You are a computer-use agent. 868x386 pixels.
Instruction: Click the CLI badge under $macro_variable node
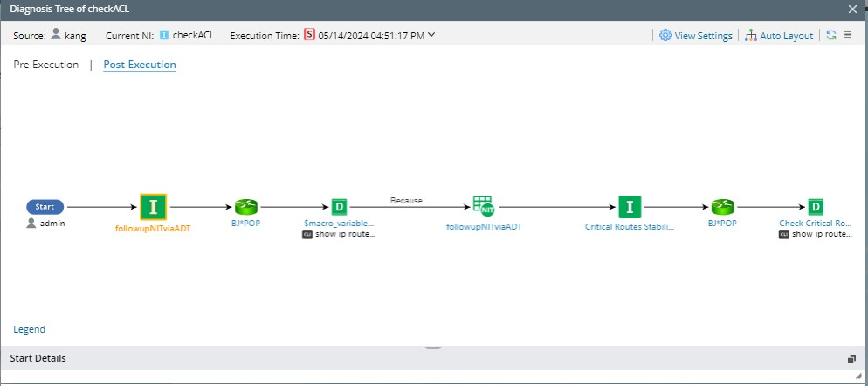click(x=307, y=234)
